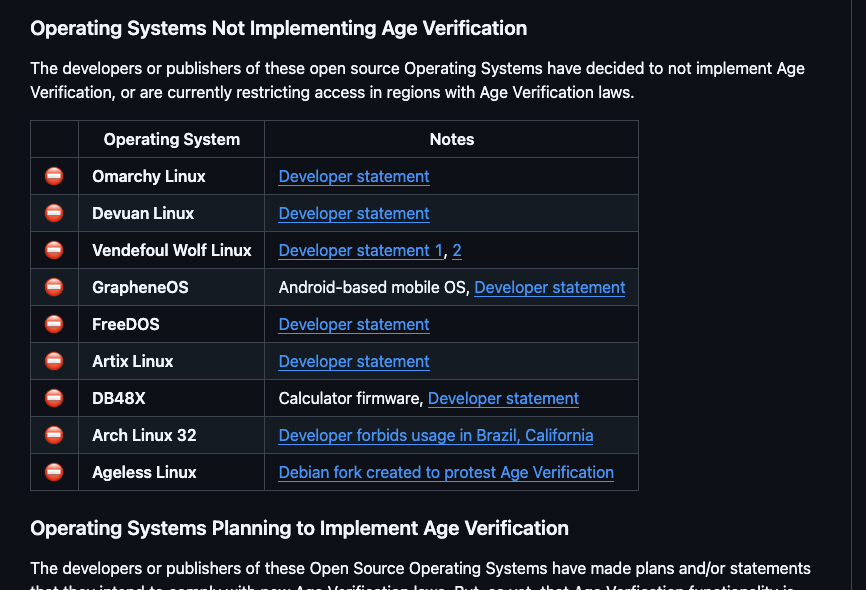Click the Operating System column header
Image resolution: width=866 pixels, height=590 pixels.
pos(171,139)
